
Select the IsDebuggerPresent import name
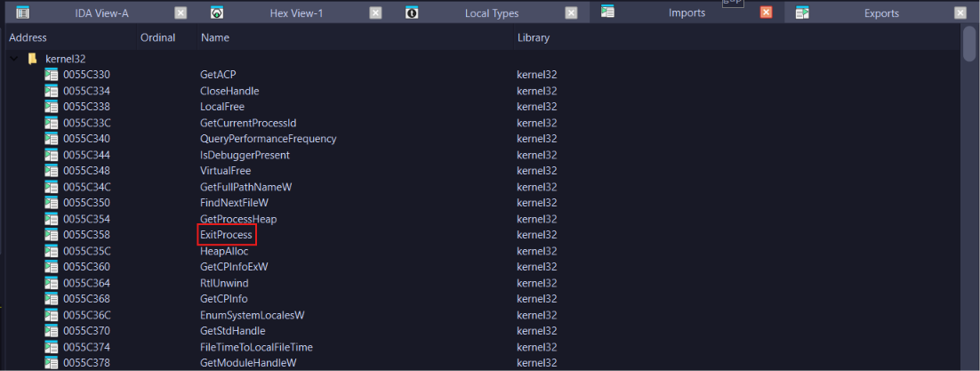tap(245, 155)
